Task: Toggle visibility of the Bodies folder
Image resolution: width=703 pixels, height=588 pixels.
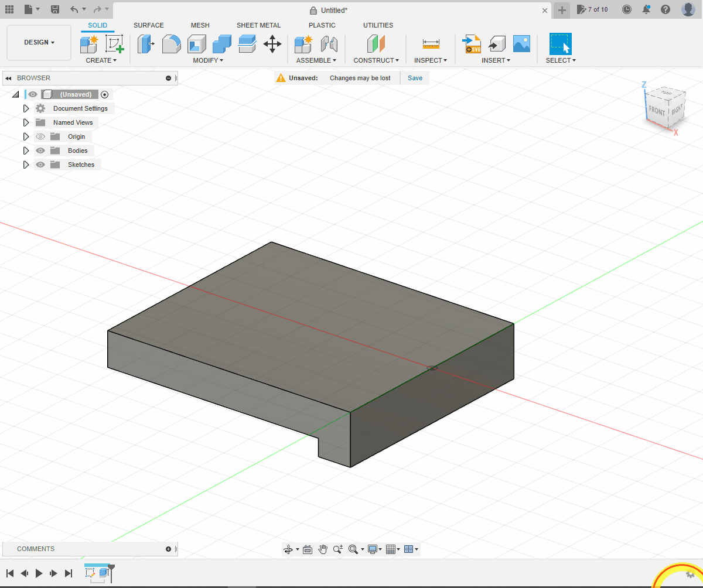Action: point(40,151)
